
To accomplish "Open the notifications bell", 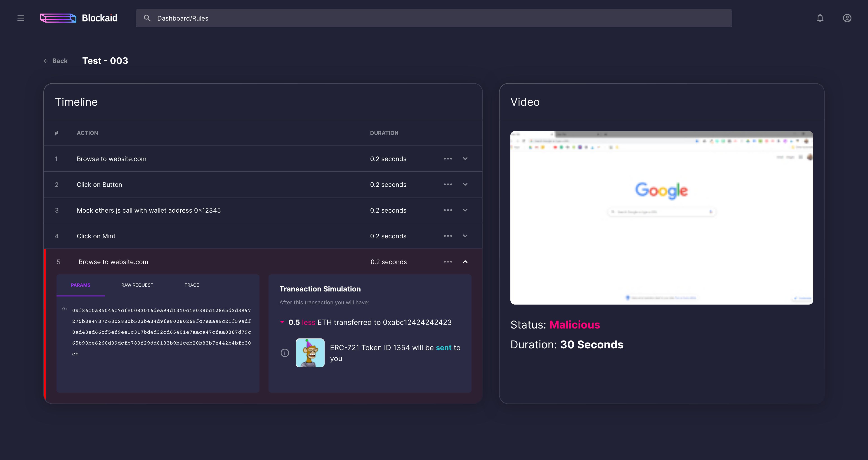I will [820, 18].
